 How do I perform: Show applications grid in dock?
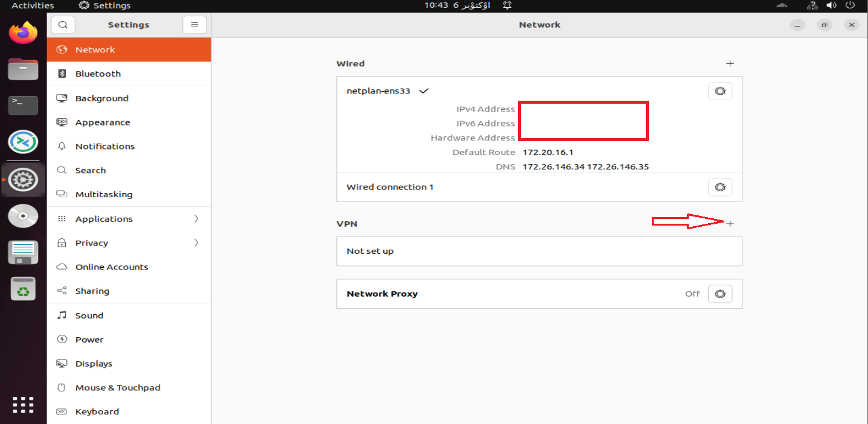(23, 405)
